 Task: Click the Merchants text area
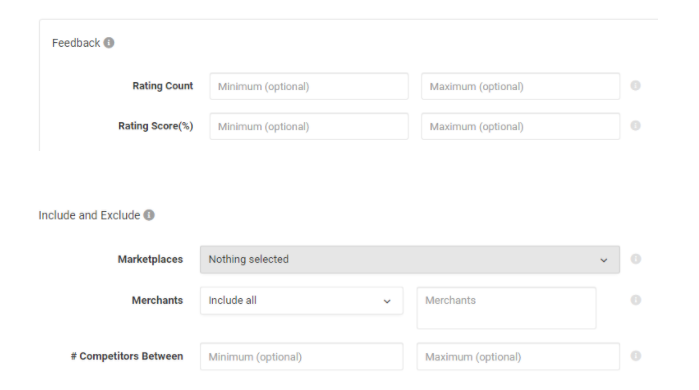click(x=506, y=308)
